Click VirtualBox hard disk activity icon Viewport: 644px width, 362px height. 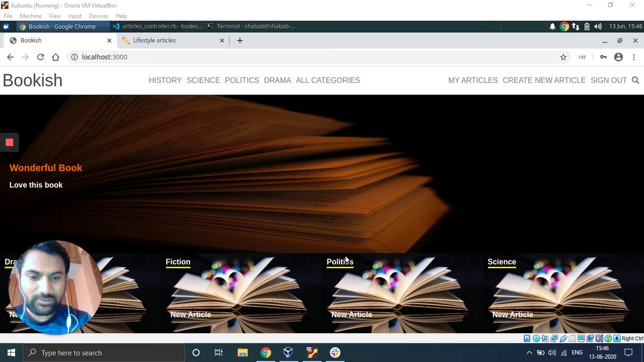point(527,338)
